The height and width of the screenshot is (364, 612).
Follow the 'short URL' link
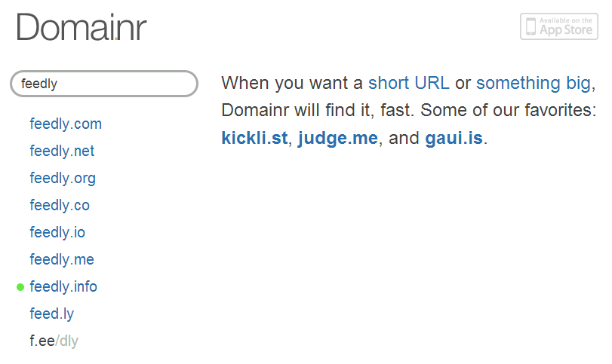tap(409, 83)
